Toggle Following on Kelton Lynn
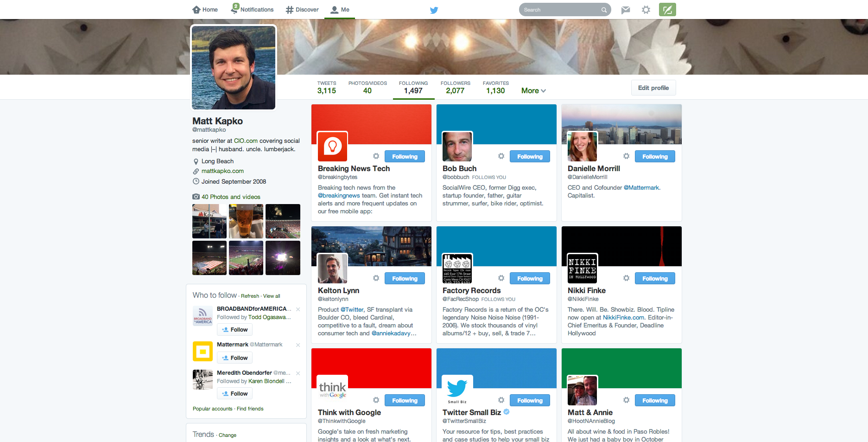 [405, 279]
